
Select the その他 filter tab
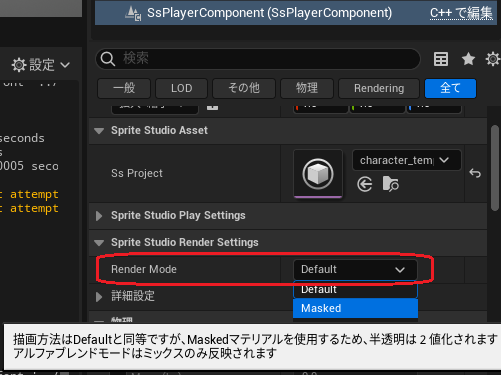(244, 88)
